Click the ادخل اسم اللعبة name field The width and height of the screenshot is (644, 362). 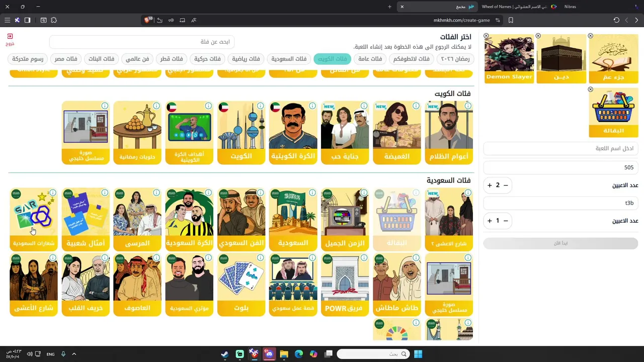coord(560,148)
